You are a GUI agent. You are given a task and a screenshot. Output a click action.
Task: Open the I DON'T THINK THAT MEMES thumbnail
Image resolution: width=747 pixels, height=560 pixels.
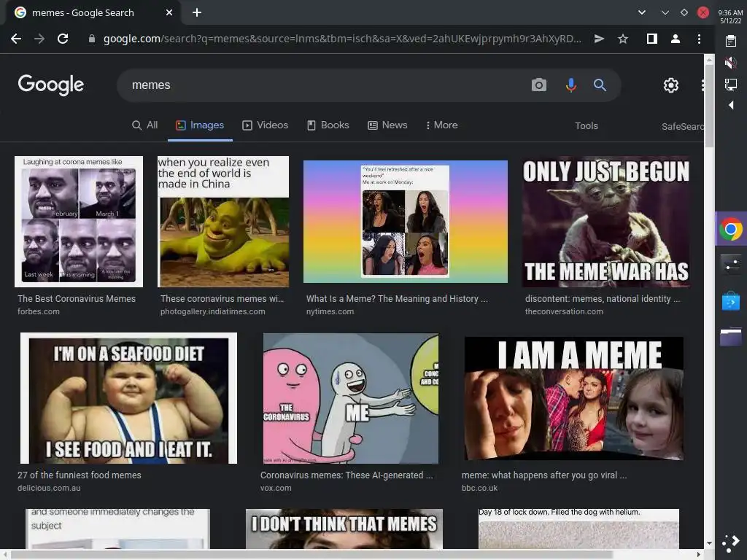point(344,529)
